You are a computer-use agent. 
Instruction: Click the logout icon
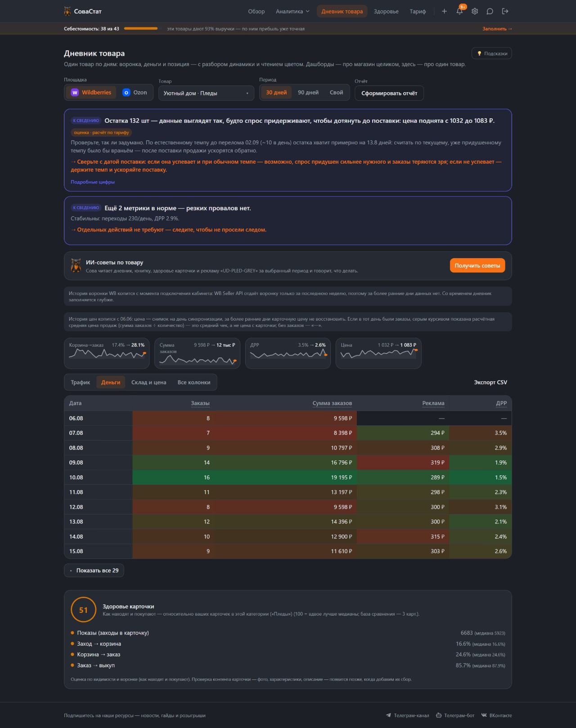505,11
